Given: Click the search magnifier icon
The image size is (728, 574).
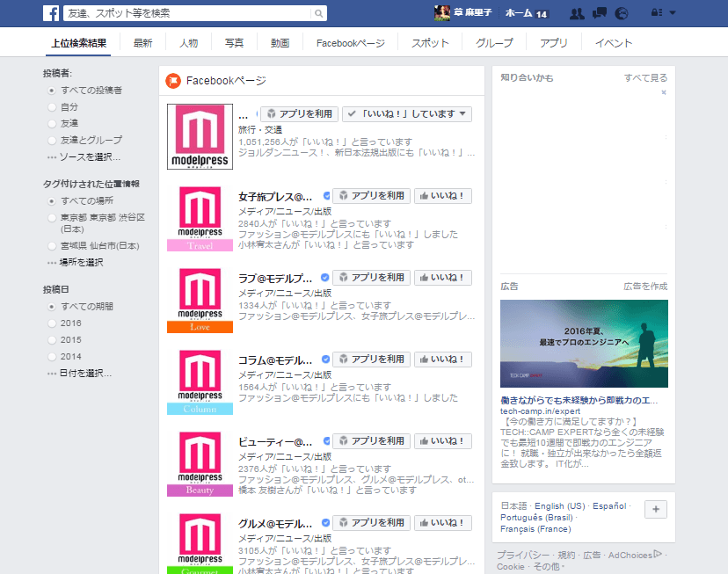Looking at the screenshot, I should (318, 13).
